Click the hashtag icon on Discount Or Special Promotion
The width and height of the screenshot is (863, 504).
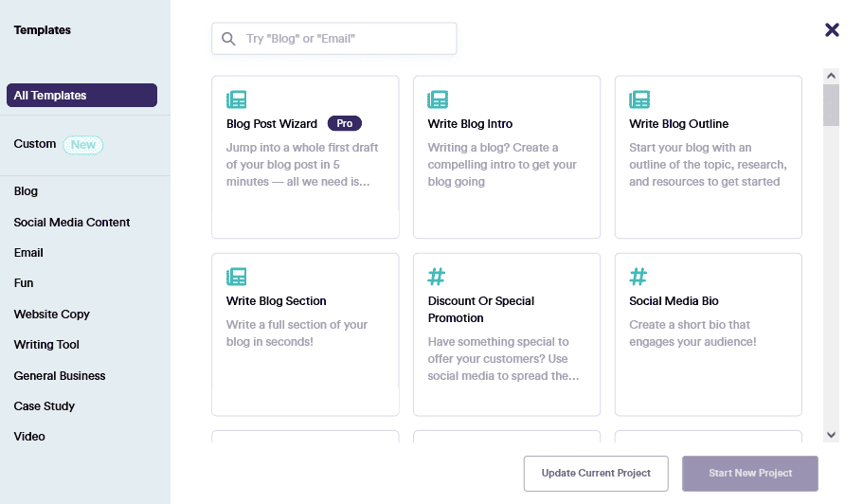click(x=437, y=277)
